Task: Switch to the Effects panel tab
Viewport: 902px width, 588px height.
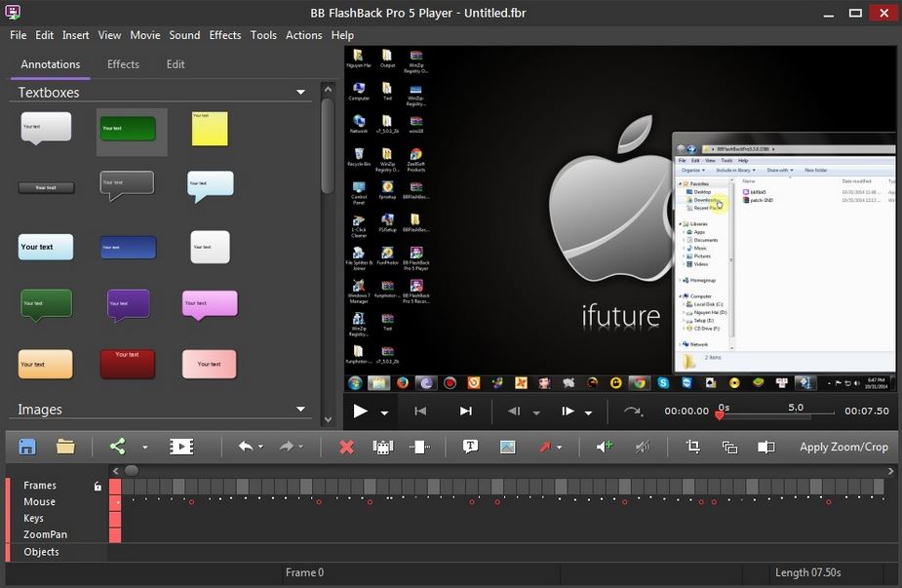Action: (x=123, y=64)
